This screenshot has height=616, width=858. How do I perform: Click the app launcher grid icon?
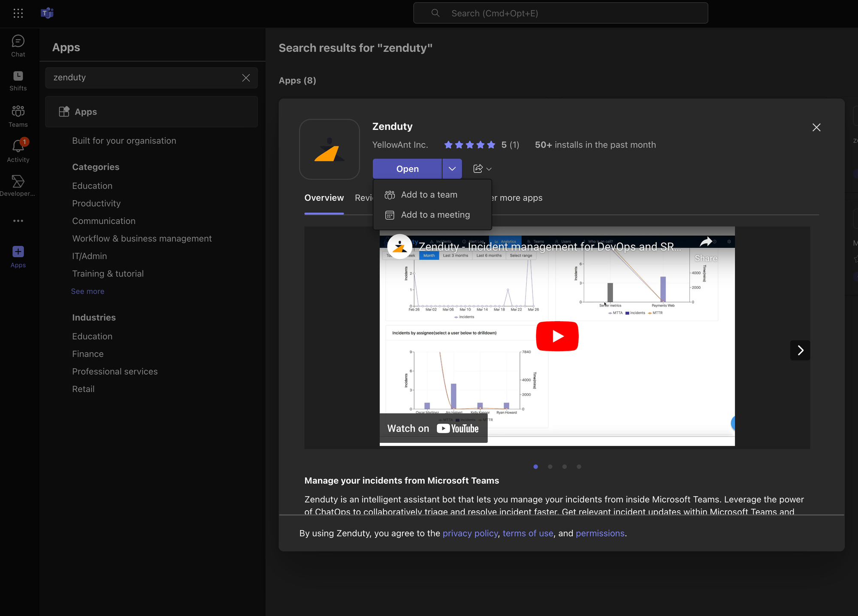coord(18,13)
